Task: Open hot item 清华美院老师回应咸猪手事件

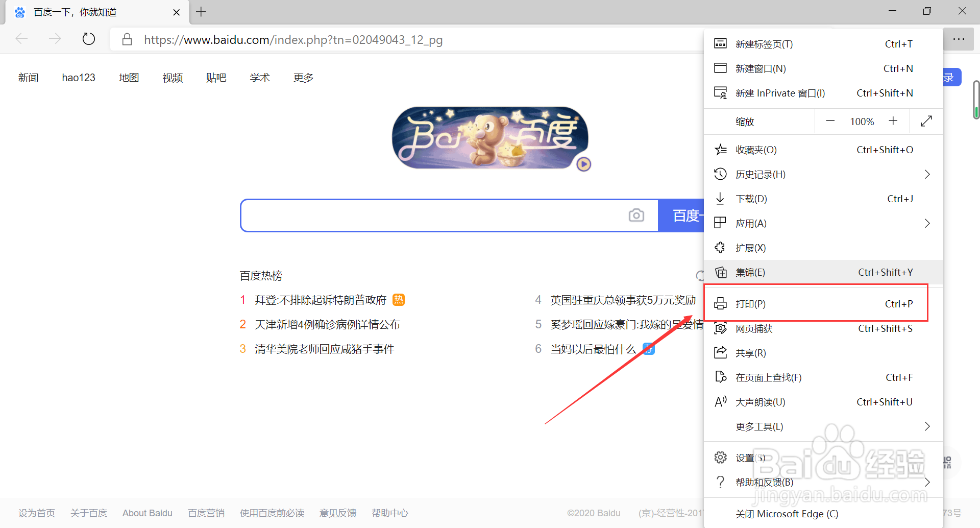Action: click(324, 349)
